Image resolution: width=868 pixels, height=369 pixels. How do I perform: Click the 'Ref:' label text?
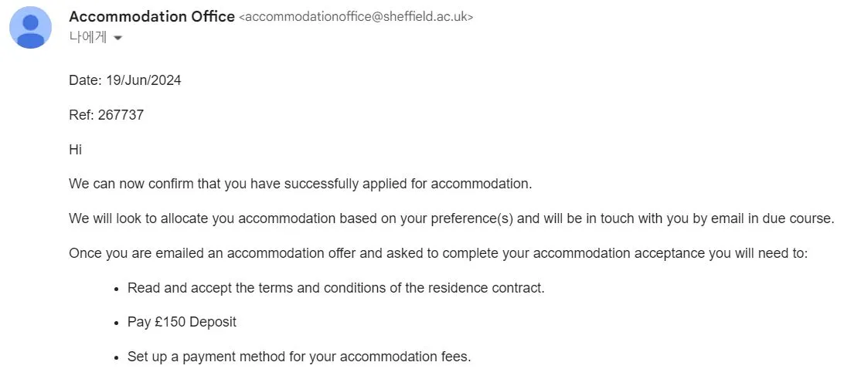tap(81, 115)
